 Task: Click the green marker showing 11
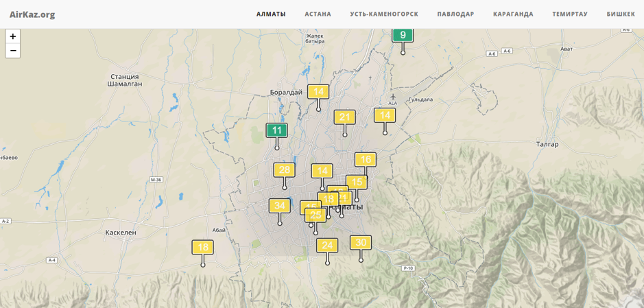(276, 130)
